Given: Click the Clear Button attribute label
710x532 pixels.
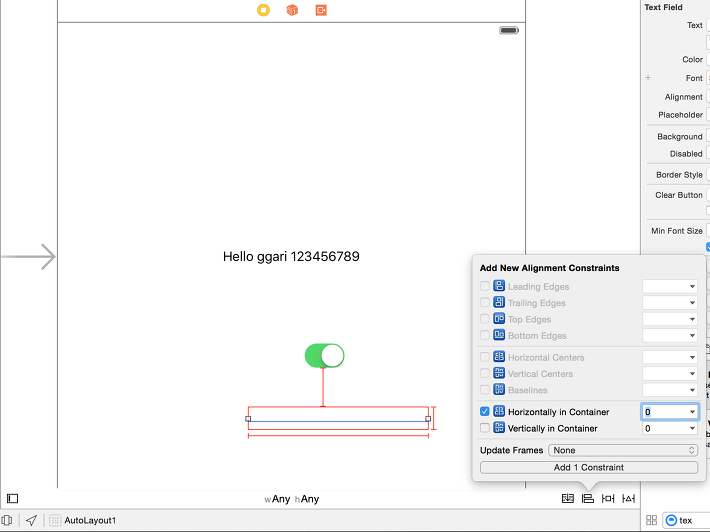Looking at the screenshot, I should point(679,195).
